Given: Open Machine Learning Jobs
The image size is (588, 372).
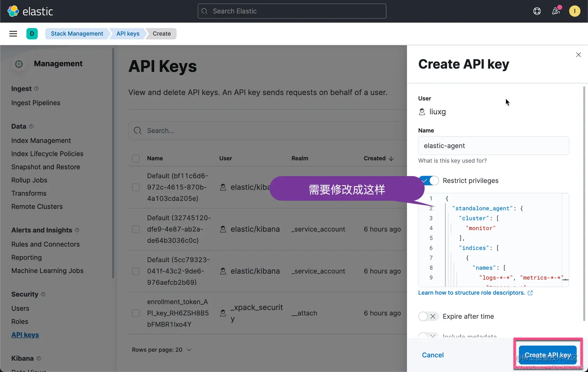Looking at the screenshot, I should pyautogui.click(x=47, y=271).
